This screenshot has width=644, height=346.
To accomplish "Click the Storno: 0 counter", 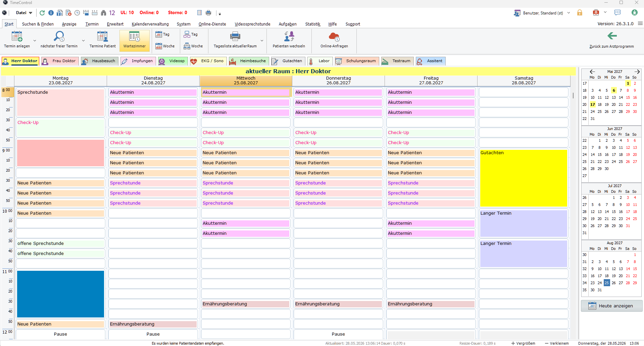I will [x=178, y=13].
